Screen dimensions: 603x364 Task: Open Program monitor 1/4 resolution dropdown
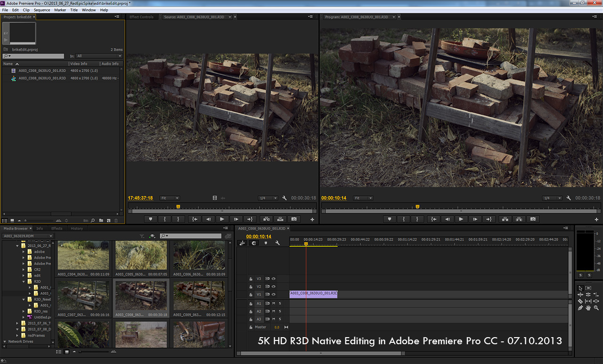point(552,198)
